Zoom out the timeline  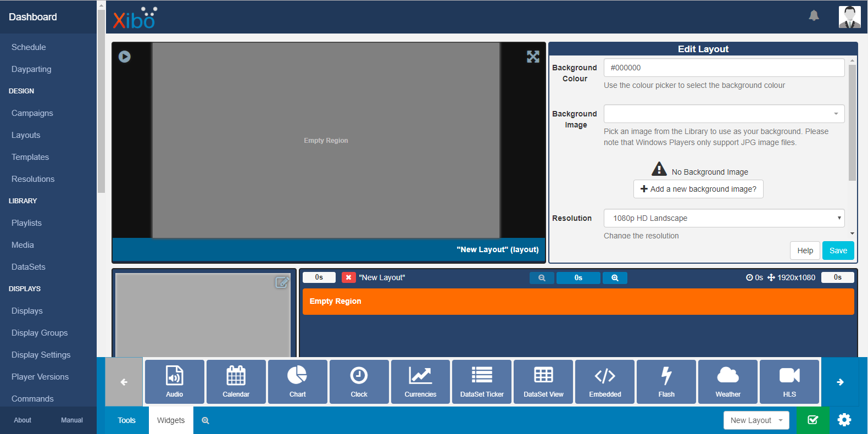(x=542, y=278)
